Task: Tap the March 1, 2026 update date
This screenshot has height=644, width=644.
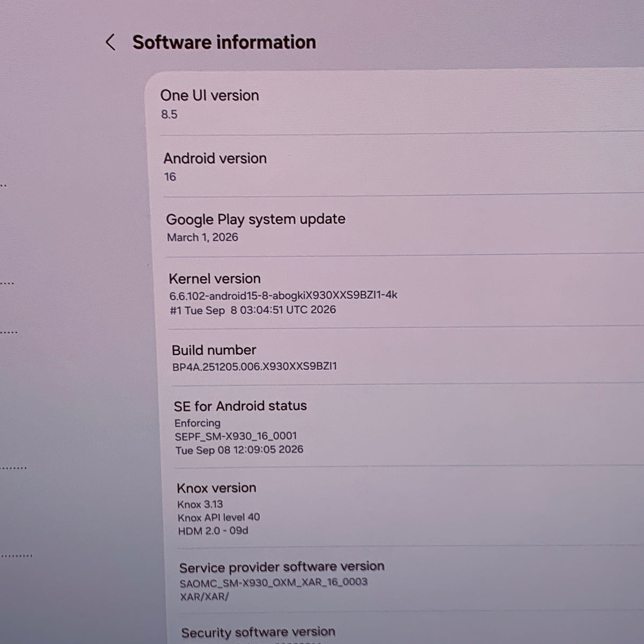Action: pos(202,237)
